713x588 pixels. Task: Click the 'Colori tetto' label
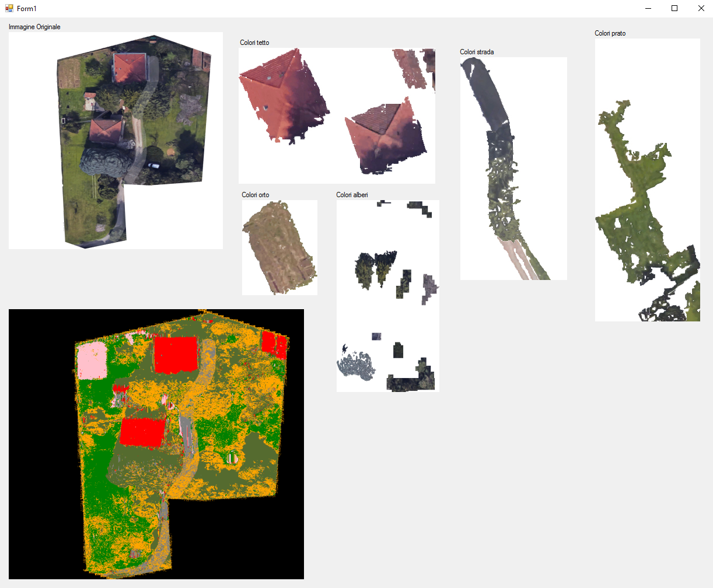(x=254, y=43)
